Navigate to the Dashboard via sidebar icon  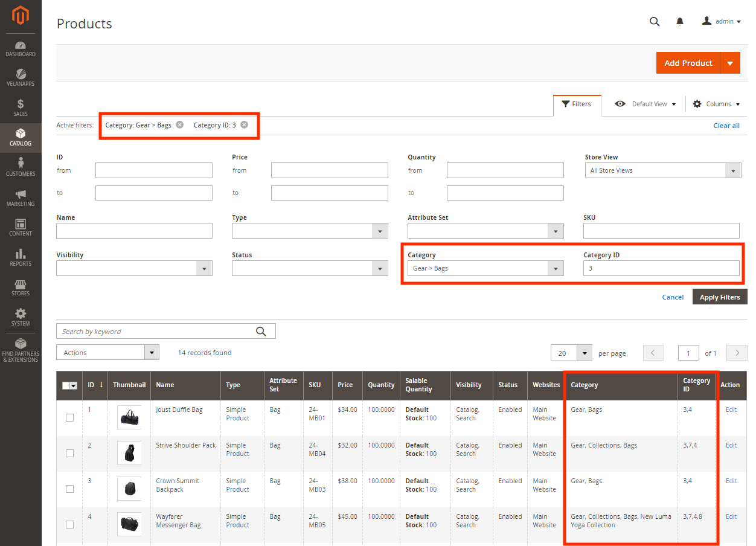point(21,48)
